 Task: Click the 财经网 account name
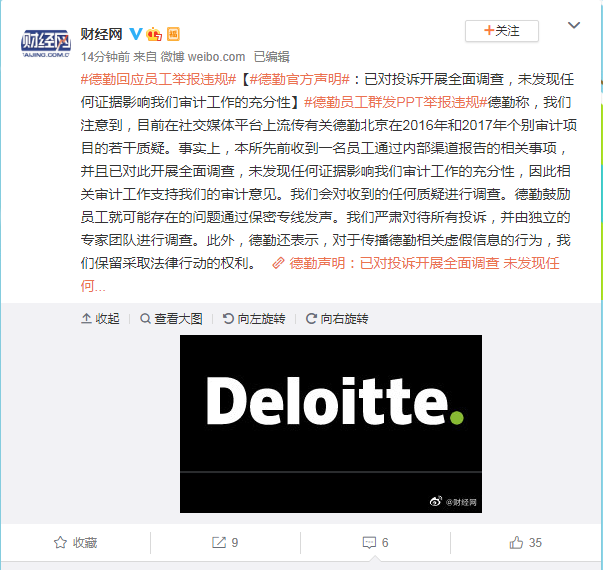[102, 34]
